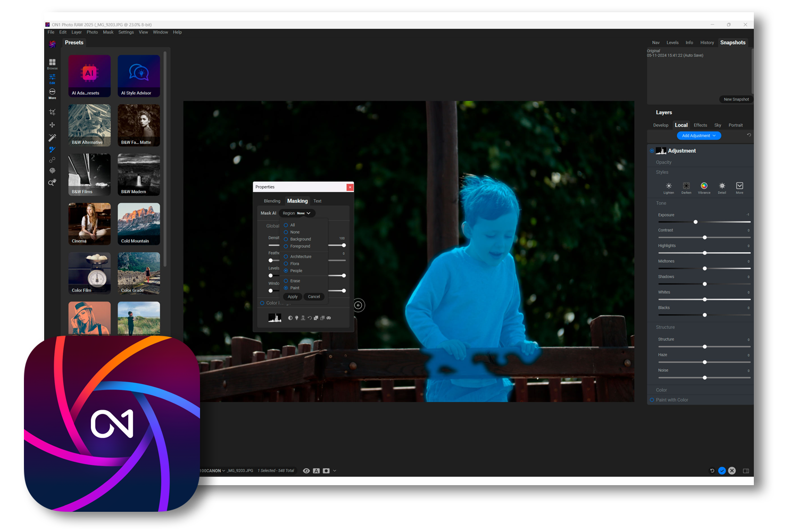This screenshot has height=532, width=798.
Task: Choose the Darken style icon
Action: (686, 187)
